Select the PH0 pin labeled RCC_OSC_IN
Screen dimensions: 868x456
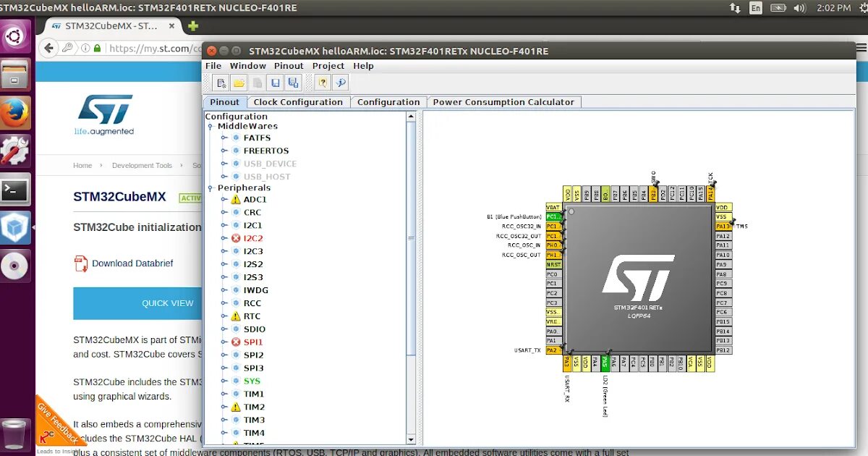[x=553, y=245]
